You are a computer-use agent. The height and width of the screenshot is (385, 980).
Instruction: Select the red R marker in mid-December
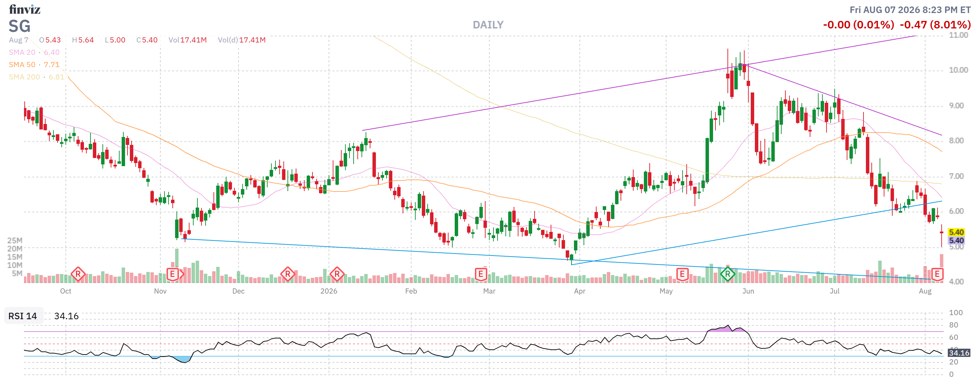click(287, 274)
